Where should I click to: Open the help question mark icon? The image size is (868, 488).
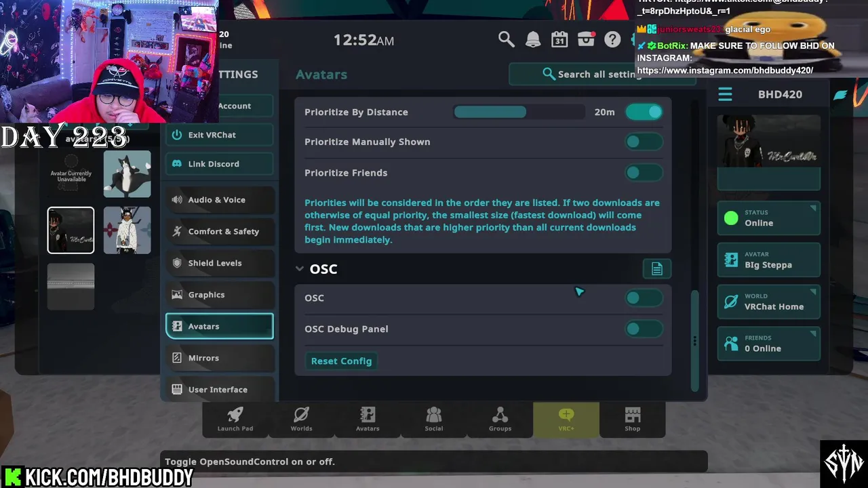[612, 39]
